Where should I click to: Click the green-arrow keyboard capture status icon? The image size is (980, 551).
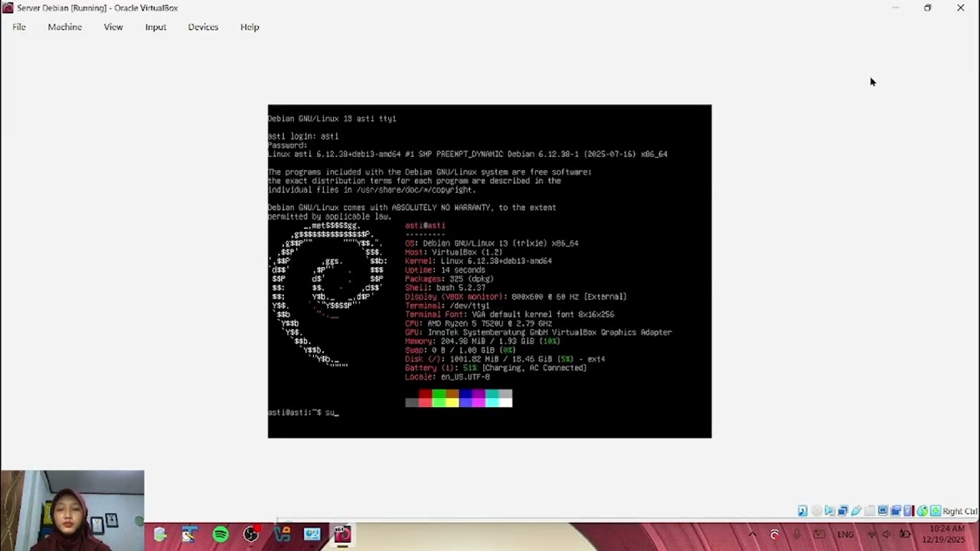[x=936, y=511]
